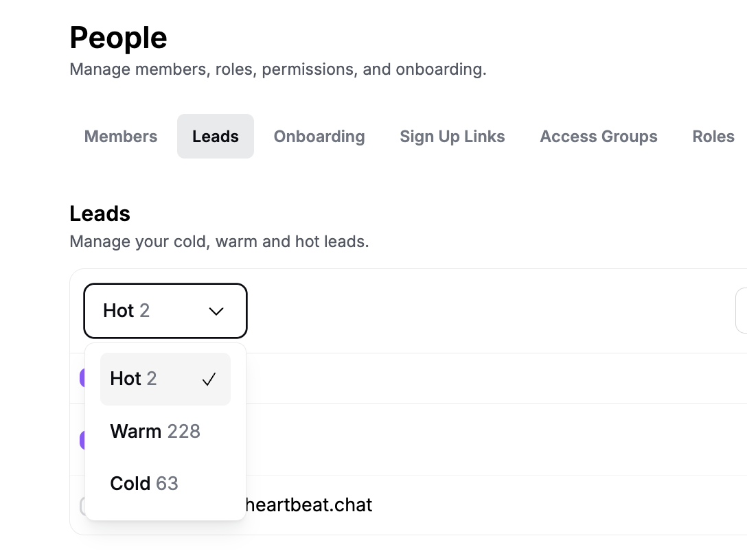
Task: Click second purple avatar in leads list
Action: coord(82,440)
